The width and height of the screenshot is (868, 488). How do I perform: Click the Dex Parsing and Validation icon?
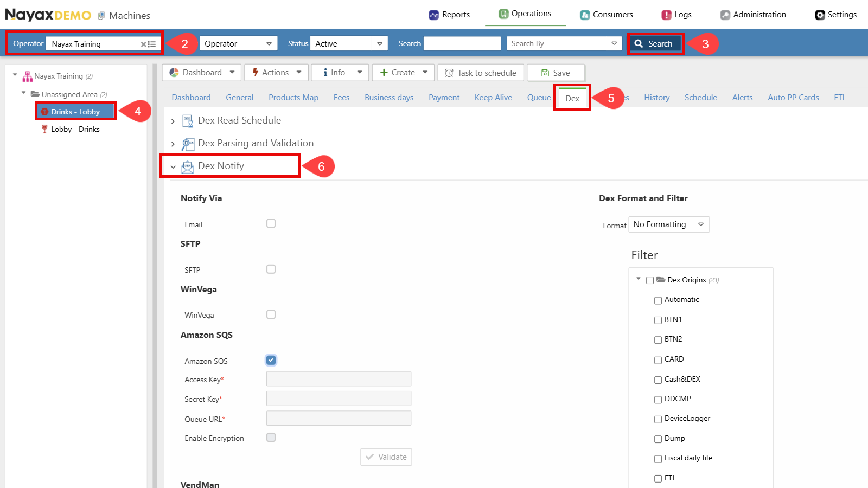(x=188, y=144)
